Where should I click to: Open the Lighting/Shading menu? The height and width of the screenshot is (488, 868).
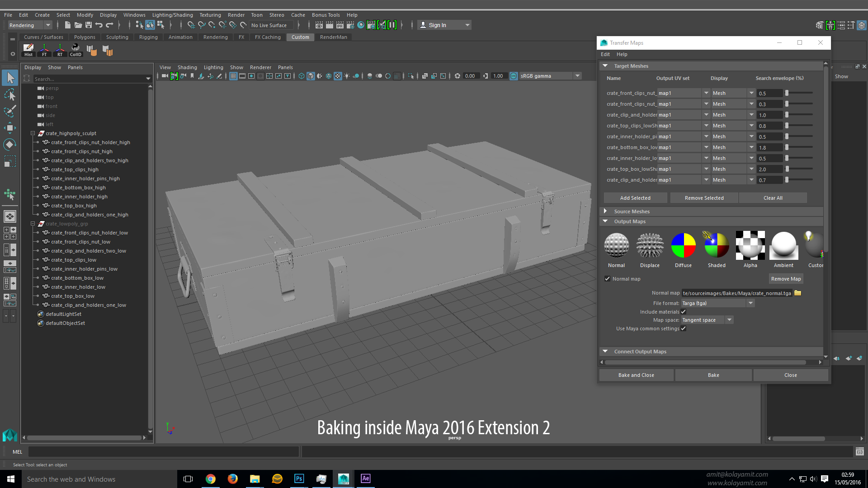(172, 15)
